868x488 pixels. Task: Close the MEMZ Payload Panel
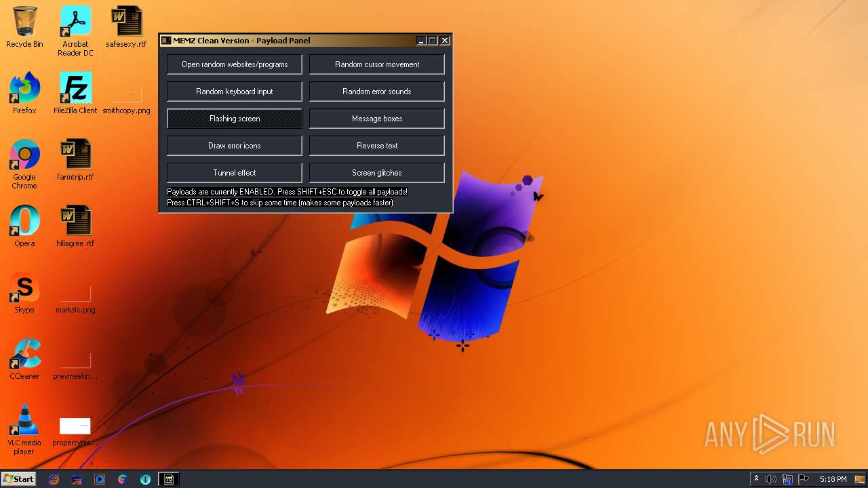(445, 41)
